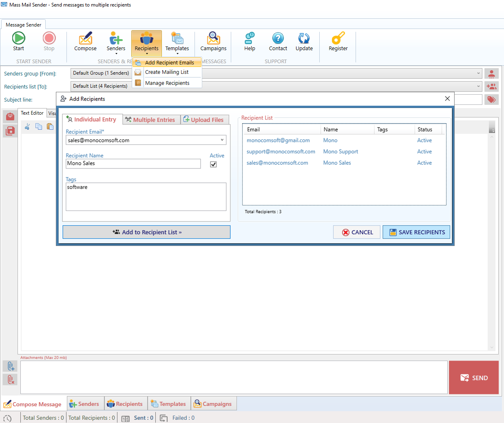Click the red save disk sidebar icon
Screen dimensions: 504x423
click(10, 131)
